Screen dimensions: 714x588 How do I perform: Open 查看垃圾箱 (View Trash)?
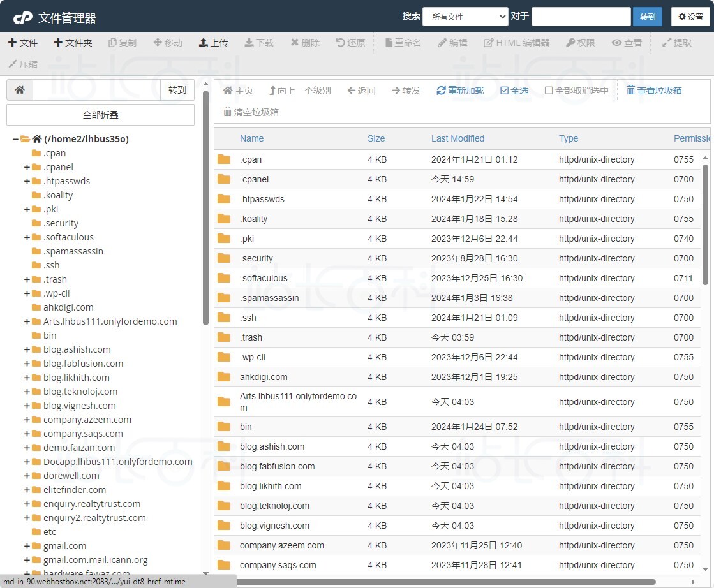pyautogui.click(x=654, y=91)
